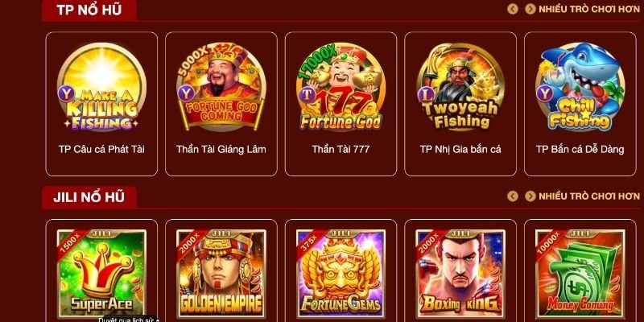This screenshot has height=322, width=644.
Task: Select the 777 Fortune God game icon
Action: (x=341, y=88)
